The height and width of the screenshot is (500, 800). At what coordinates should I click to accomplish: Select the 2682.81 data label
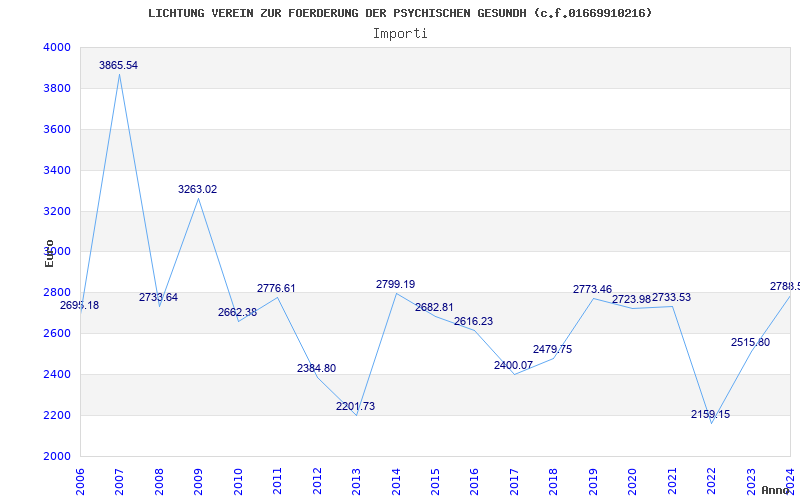[434, 307]
